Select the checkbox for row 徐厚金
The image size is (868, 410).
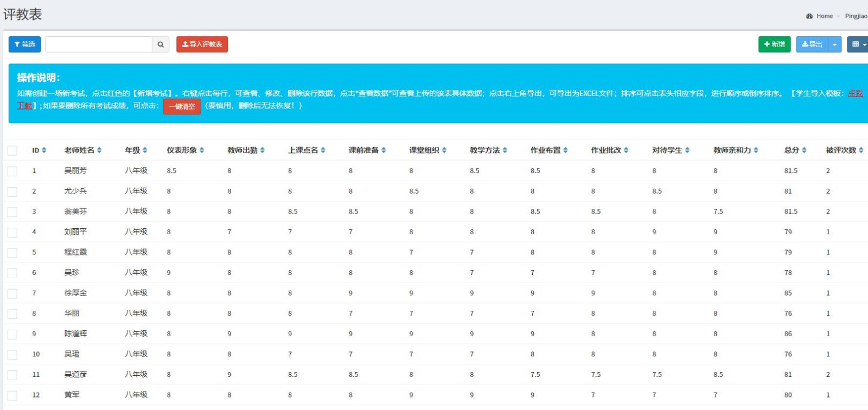pyautogui.click(x=12, y=293)
